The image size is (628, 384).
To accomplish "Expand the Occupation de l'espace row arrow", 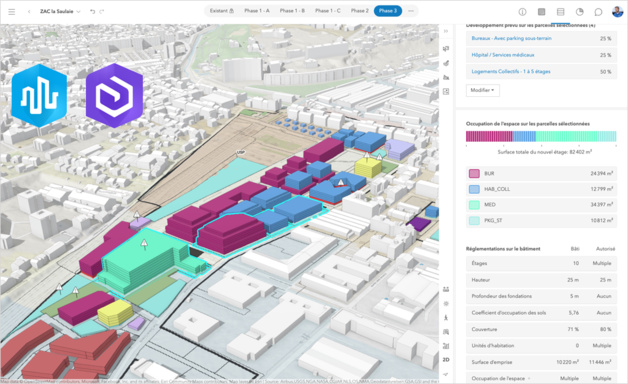I will [x=529, y=378].
